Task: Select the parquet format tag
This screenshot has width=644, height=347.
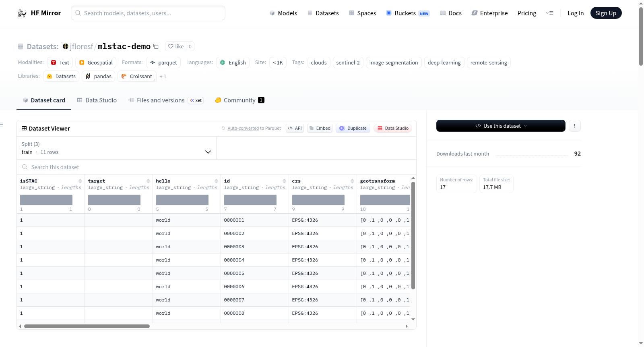Action: [x=163, y=62]
